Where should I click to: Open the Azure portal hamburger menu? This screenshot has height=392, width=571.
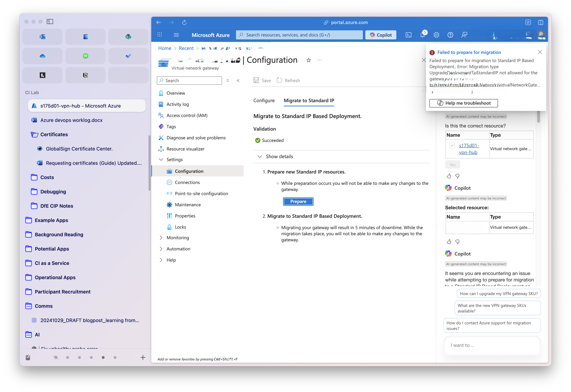[x=176, y=35]
